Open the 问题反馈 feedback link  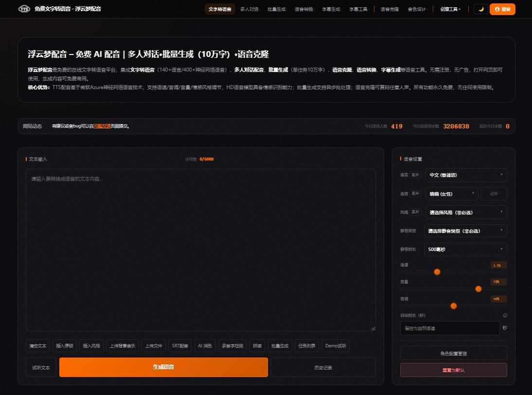point(102,126)
